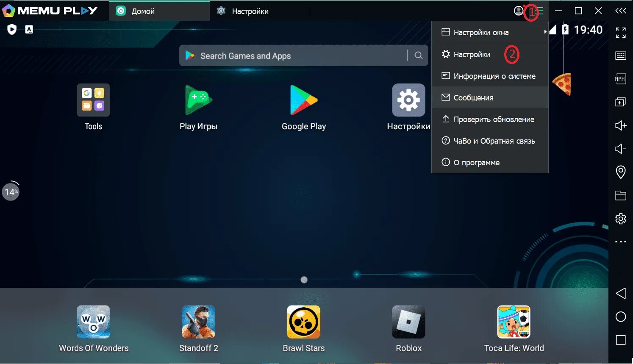Collapse the sidebar with triple chevron

pos(621,11)
